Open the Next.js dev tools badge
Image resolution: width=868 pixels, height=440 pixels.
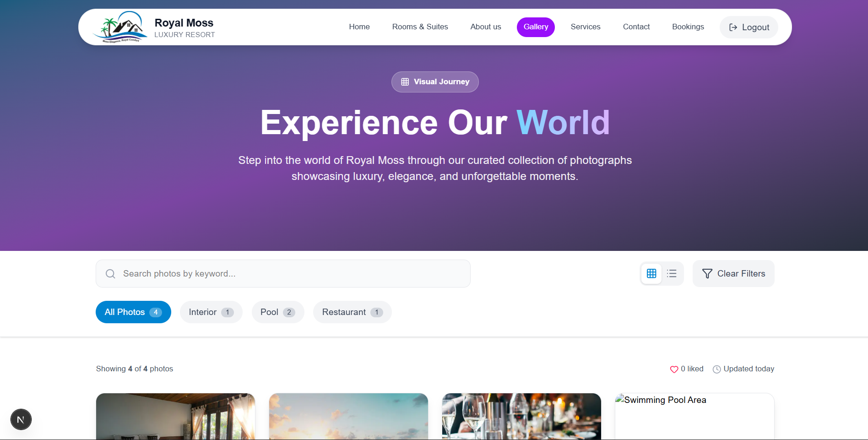(x=21, y=419)
